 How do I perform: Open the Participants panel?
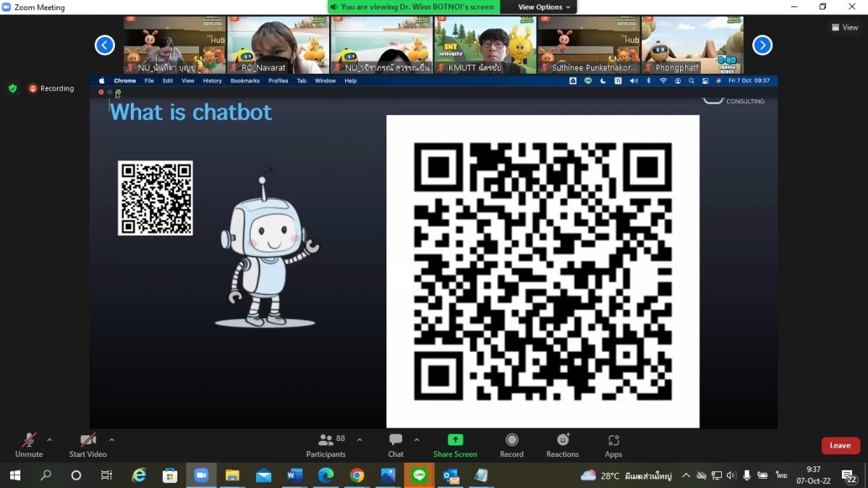[326, 445]
